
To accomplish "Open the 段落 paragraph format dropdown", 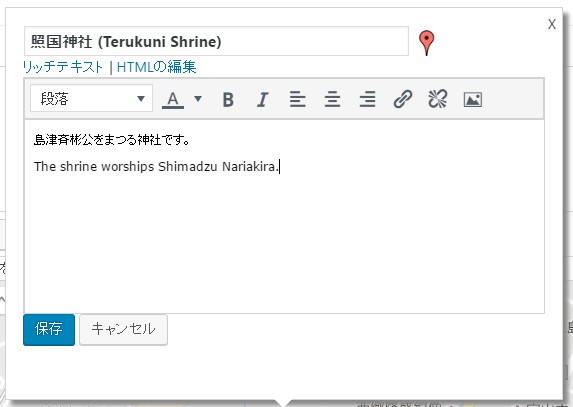I will [91, 98].
